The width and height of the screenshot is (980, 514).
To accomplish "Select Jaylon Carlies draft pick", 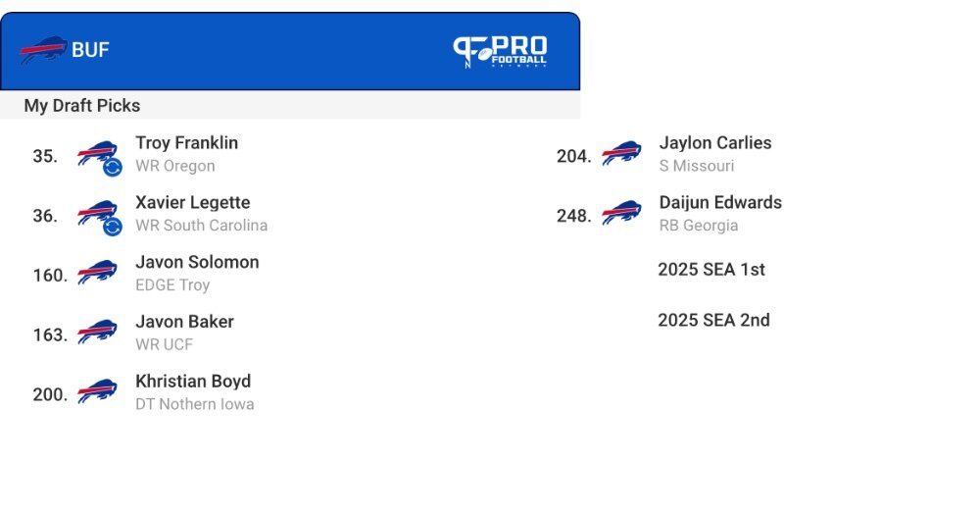I will coord(715,154).
